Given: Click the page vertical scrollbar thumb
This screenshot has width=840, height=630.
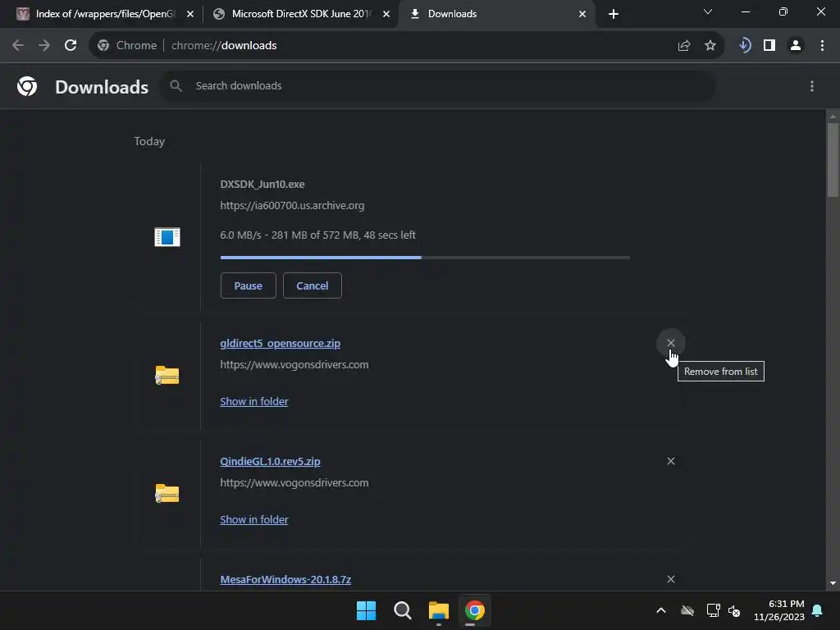Looking at the screenshot, I should [833, 160].
